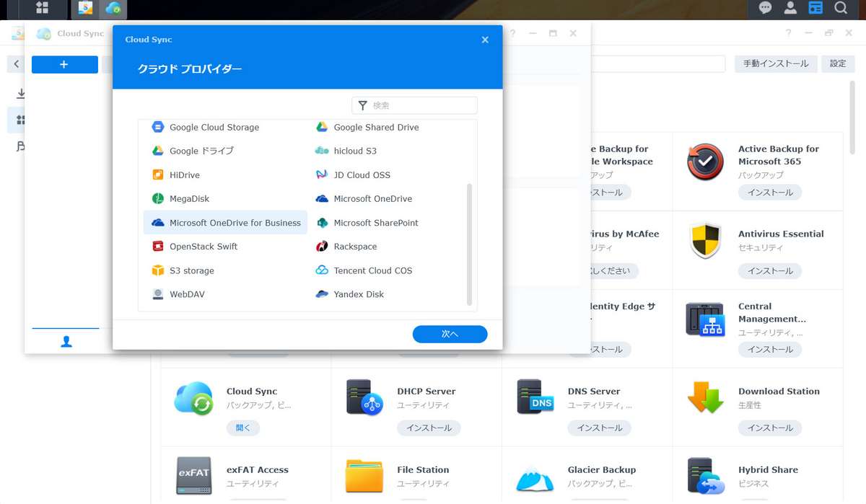
Task: Close the クラウド プロバイダー dialog
Action: point(485,40)
